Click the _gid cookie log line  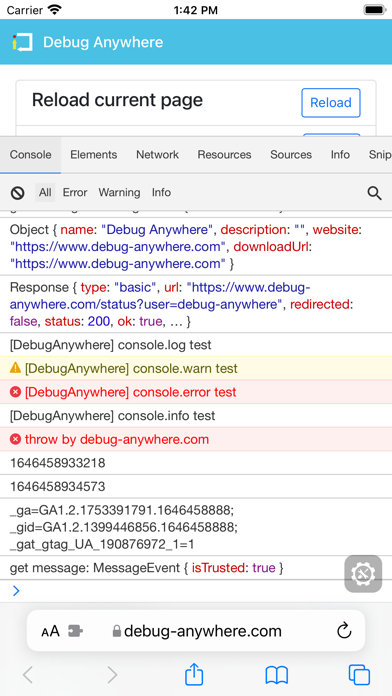[x=124, y=527]
